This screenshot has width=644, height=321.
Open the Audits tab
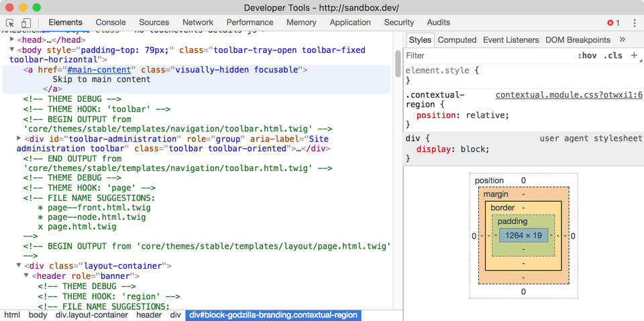pyautogui.click(x=438, y=23)
